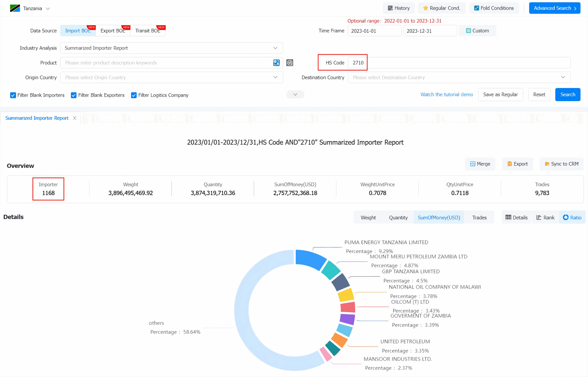Click the Puma Energy blue donut segment
588x377 pixels.
[x=311, y=259]
